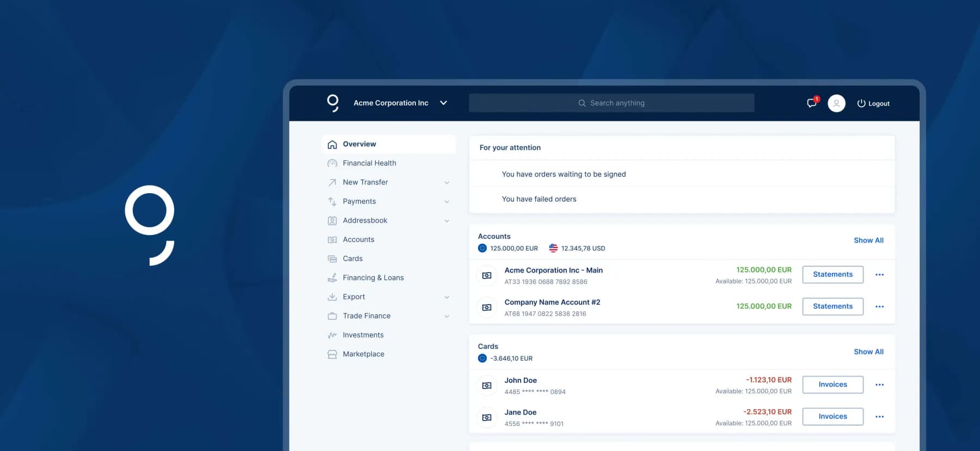Go to Overview in the sidebar
This screenshot has width=980, height=451.
[x=389, y=144]
